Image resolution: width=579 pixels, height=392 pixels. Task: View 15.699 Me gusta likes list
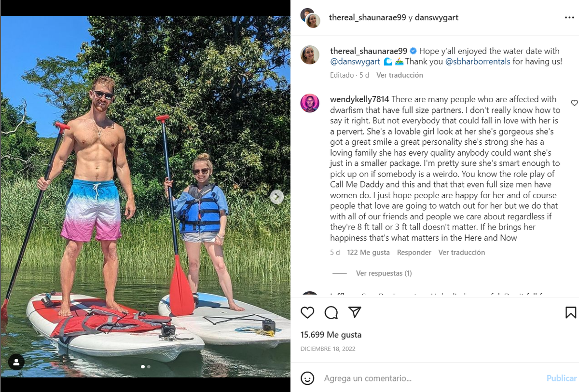pos(331,335)
